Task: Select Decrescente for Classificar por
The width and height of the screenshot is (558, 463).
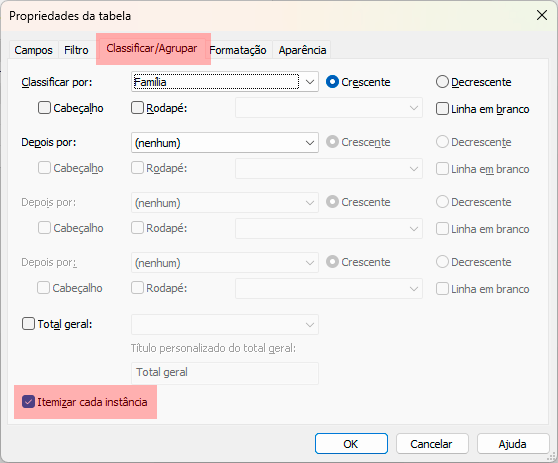Action: click(x=473, y=82)
